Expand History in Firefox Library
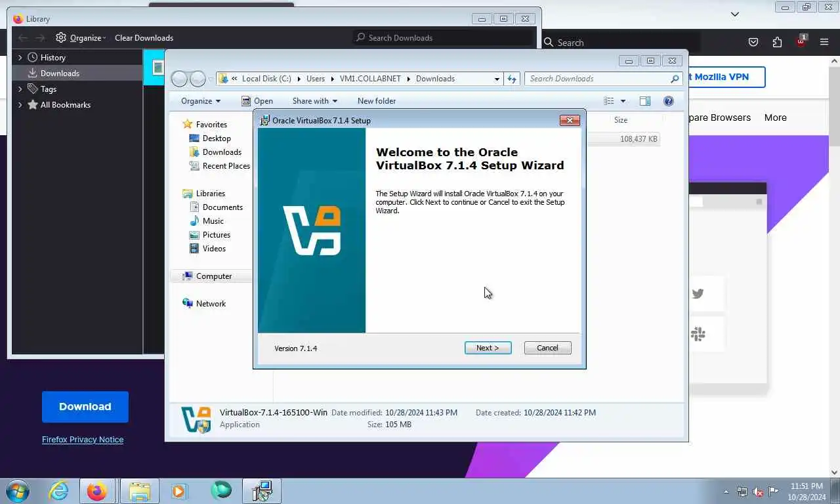The height and width of the screenshot is (504, 840). 20,57
